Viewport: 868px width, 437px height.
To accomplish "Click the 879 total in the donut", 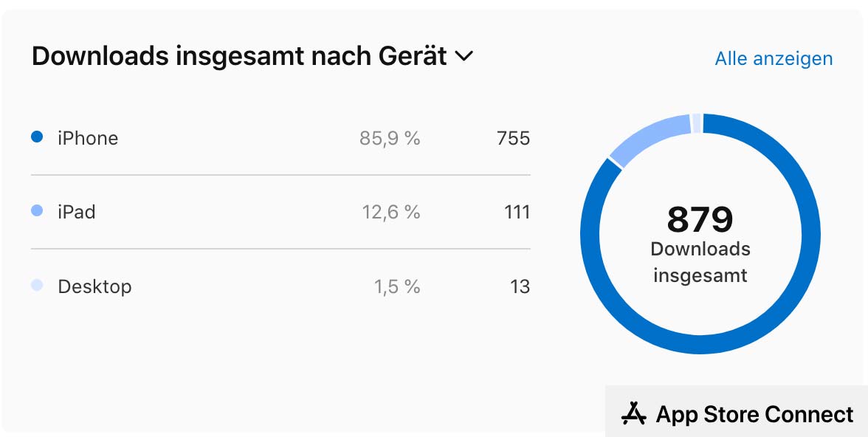I will click(x=700, y=219).
